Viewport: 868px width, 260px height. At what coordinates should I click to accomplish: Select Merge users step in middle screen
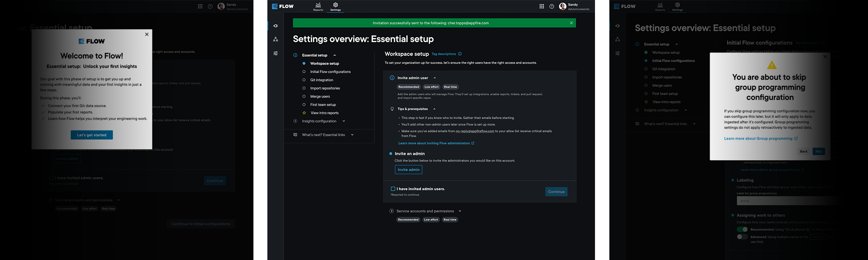pos(320,97)
